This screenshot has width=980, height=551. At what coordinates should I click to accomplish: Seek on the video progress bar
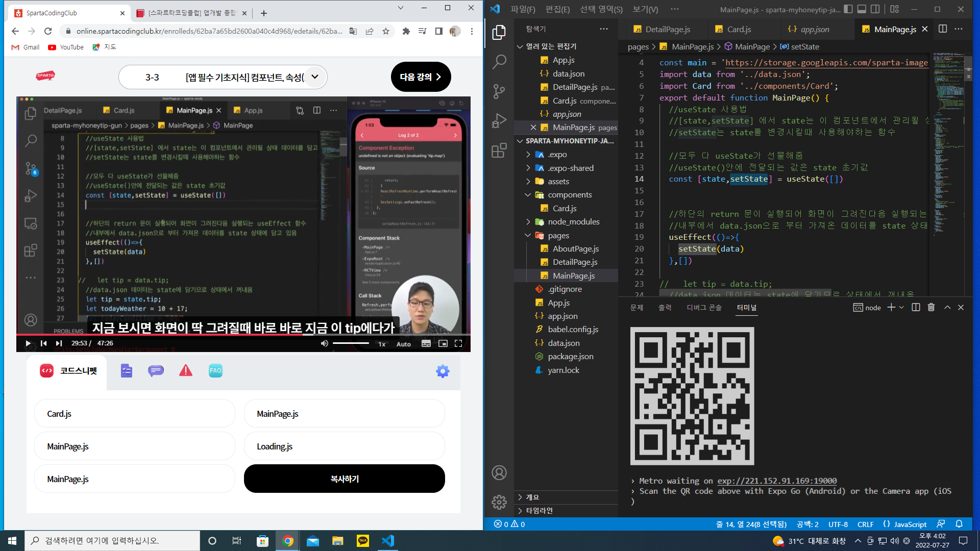pos(243,335)
